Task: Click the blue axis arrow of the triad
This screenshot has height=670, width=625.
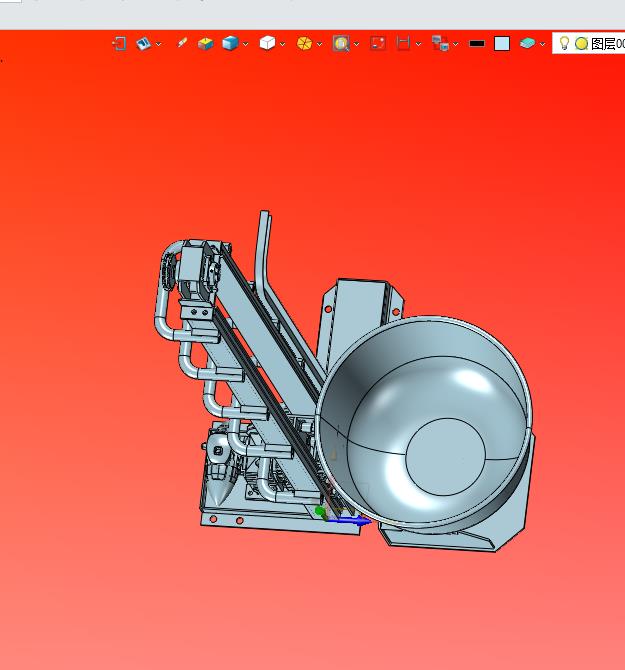Action: (350, 520)
